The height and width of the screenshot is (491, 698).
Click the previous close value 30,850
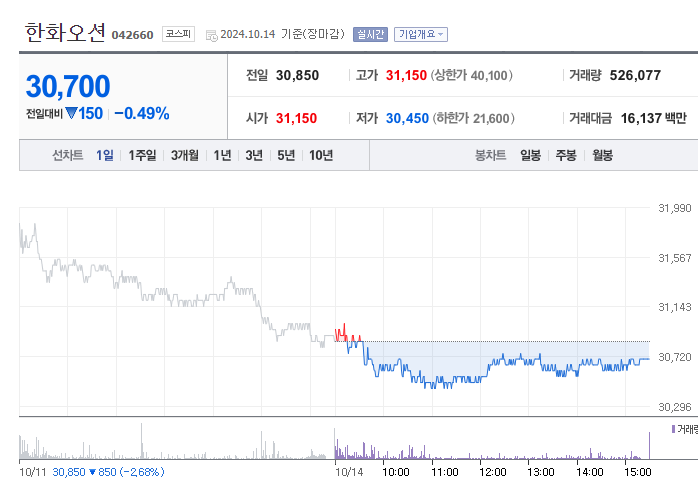point(297,75)
